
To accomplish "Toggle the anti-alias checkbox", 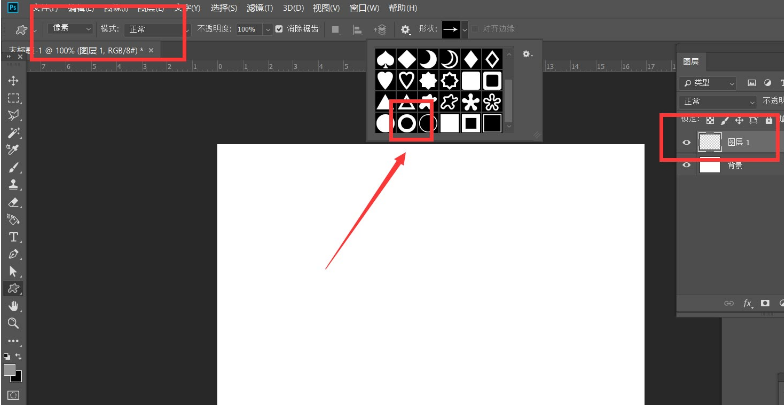I will coord(278,29).
